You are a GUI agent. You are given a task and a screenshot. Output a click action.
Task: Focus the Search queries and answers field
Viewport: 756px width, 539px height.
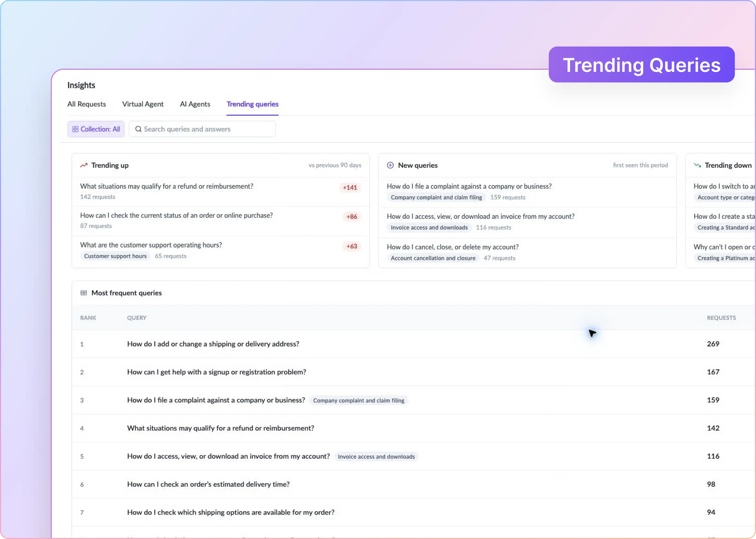point(202,129)
